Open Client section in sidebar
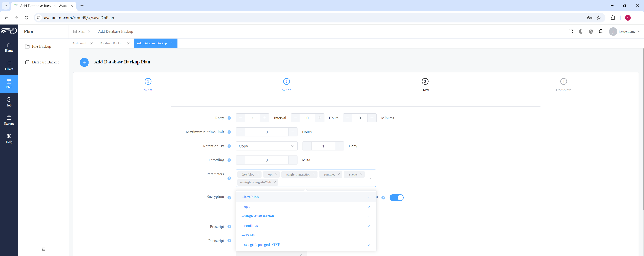 (9, 65)
